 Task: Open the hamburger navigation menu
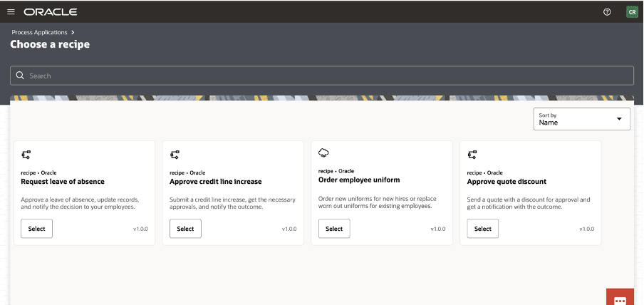pos(11,12)
